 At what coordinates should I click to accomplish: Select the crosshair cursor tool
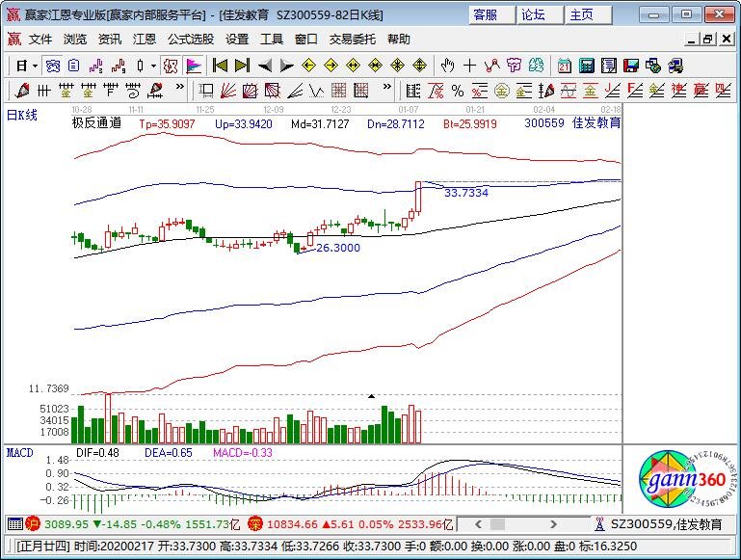[469, 66]
